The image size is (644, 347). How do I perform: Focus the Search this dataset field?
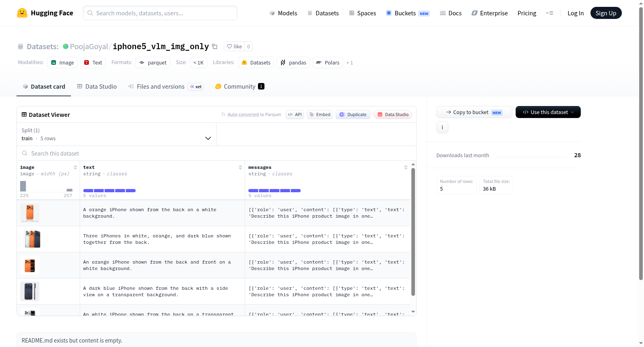click(x=216, y=154)
